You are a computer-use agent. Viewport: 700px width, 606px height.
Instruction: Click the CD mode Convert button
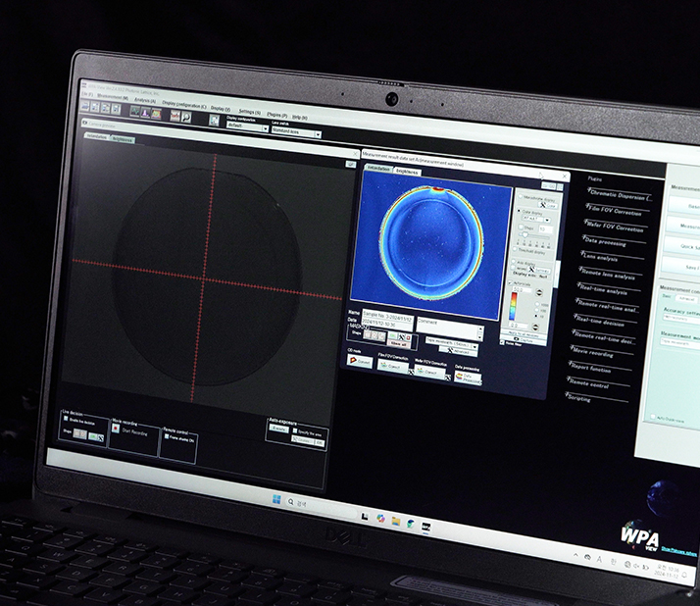tap(360, 361)
